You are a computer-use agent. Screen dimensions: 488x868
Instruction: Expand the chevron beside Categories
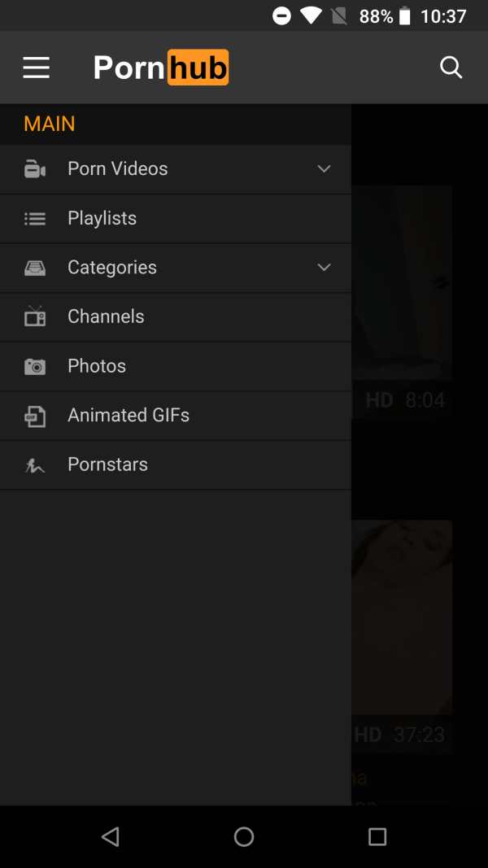click(x=325, y=268)
